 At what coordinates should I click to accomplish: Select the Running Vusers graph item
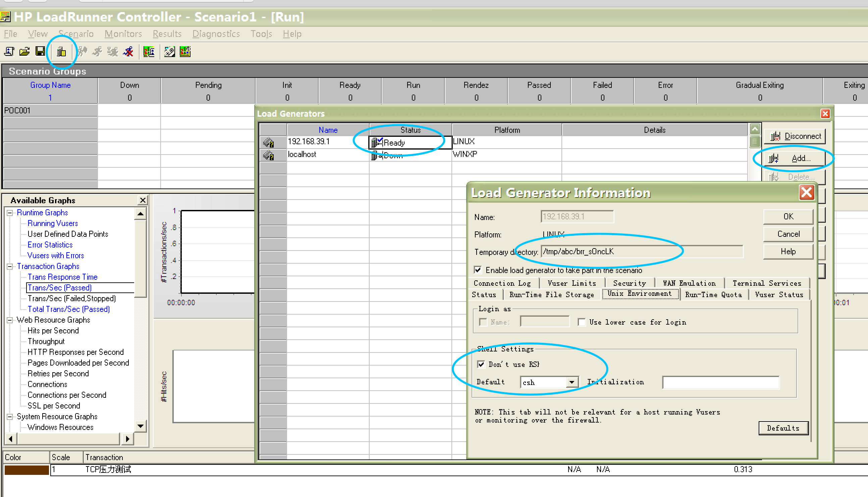click(53, 223)
